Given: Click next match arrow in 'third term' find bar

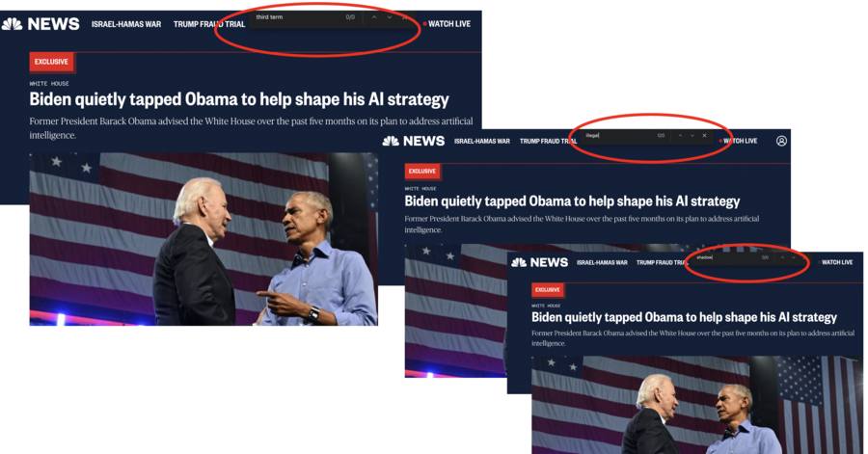Looking at the screenshot, I should [390, 17].
